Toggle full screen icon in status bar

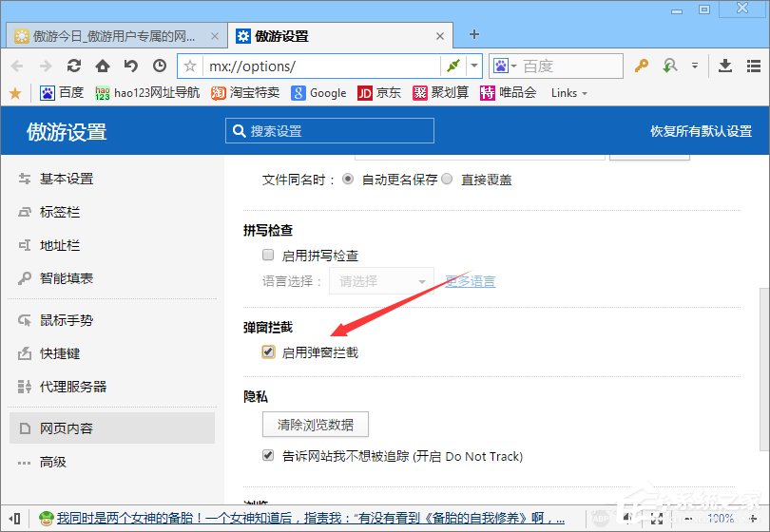pyautogui.click(x=657, y=519)
